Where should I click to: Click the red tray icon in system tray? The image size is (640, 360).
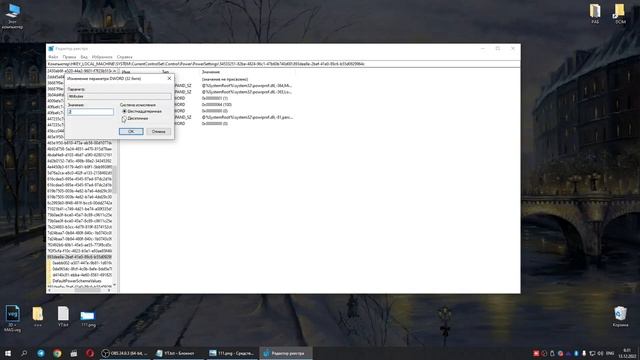coord(536,353)
